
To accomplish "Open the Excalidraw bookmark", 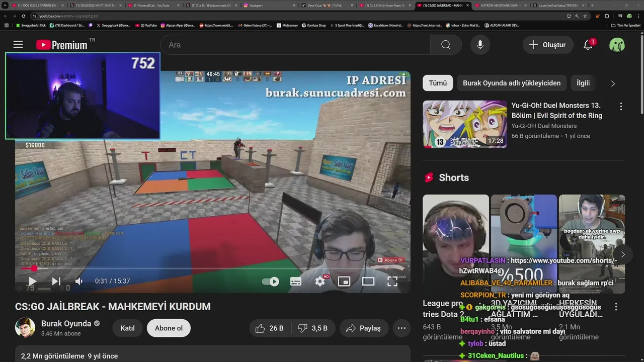I will click(386, 25).
